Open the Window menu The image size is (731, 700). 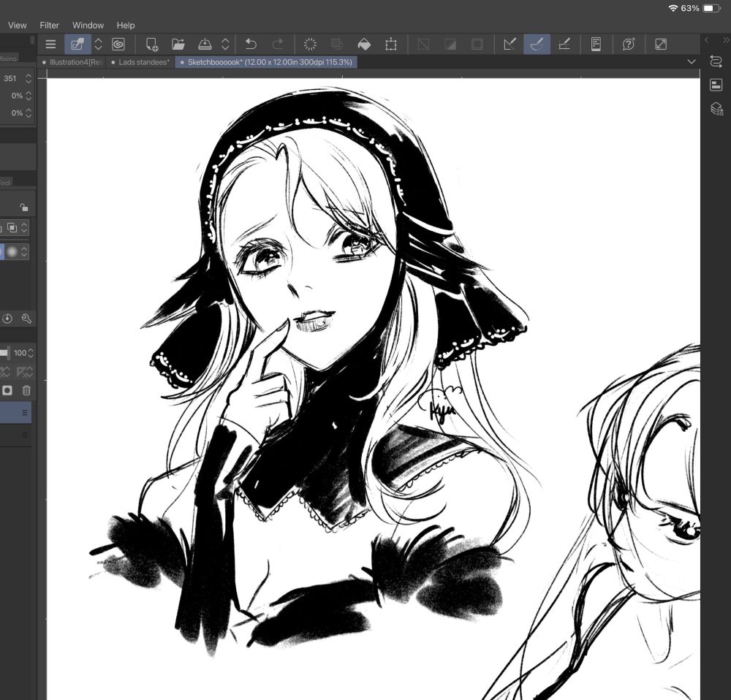tap(88, 25)
